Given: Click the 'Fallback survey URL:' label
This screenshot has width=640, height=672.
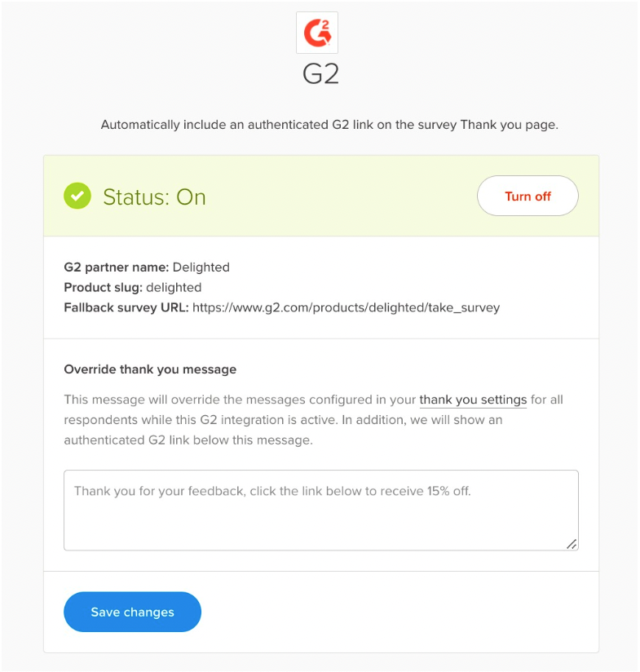Looking at the screenshot, I should coord(126,307).
